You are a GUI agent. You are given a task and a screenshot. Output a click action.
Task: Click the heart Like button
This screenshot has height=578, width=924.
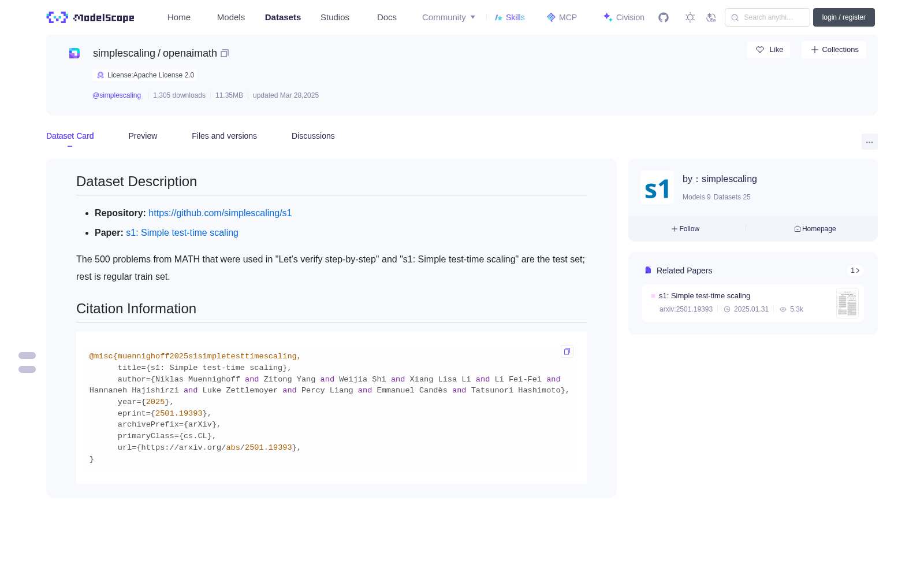[x=769, y=50]
